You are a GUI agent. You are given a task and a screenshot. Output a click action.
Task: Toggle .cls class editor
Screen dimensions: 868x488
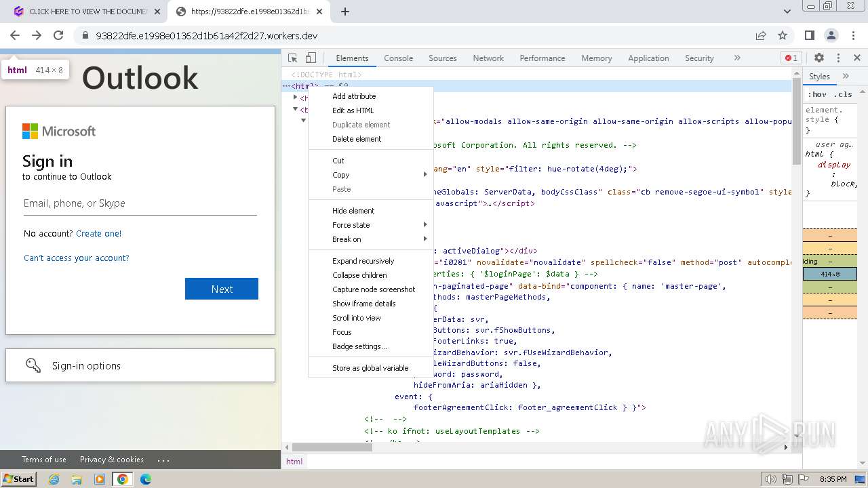843,94
